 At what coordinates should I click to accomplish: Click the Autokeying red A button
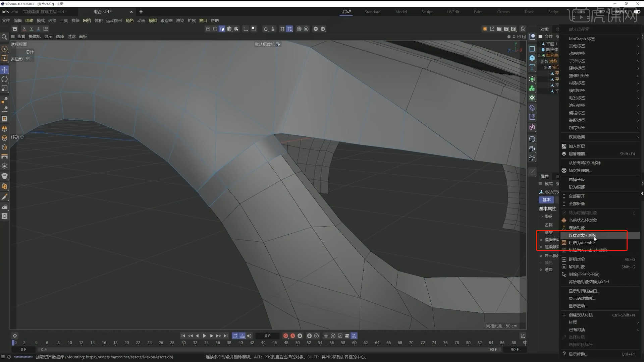293,336
